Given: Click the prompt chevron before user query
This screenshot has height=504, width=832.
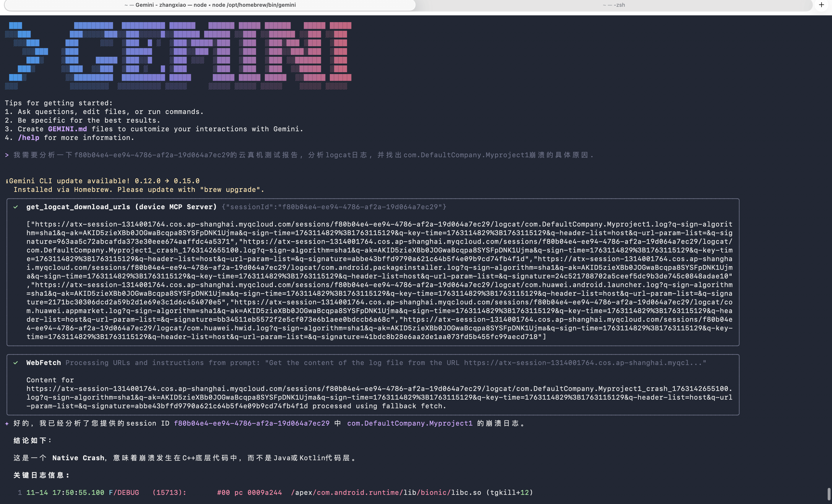Looking at the screenshot, I should tap(7, 155).
